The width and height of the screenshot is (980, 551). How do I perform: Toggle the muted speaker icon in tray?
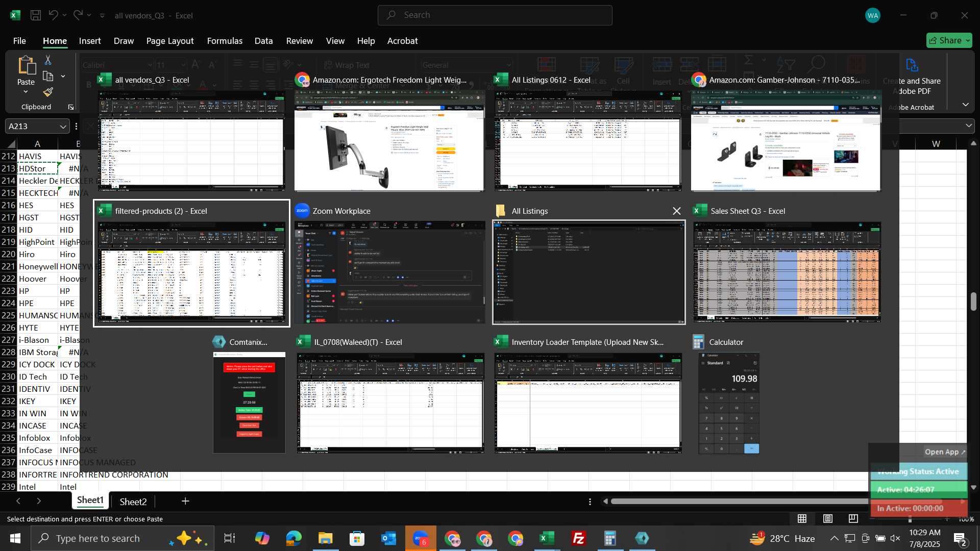click(895, 538)
